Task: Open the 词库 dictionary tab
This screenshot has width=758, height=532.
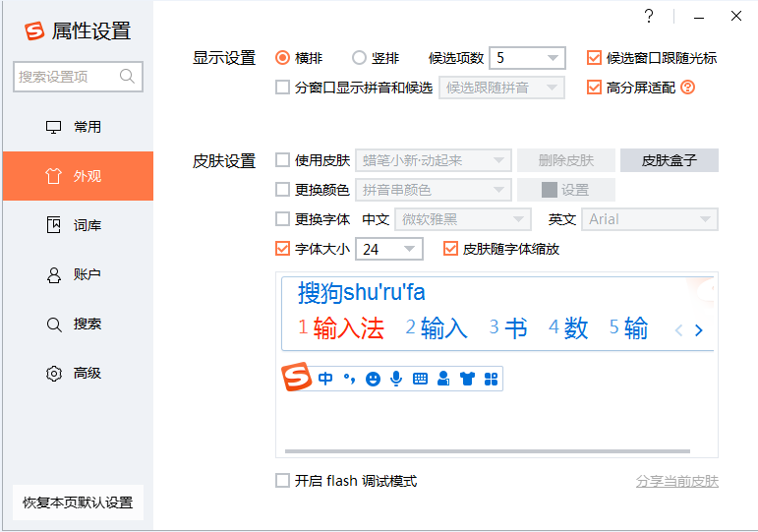Action: [x=78, y=225]
